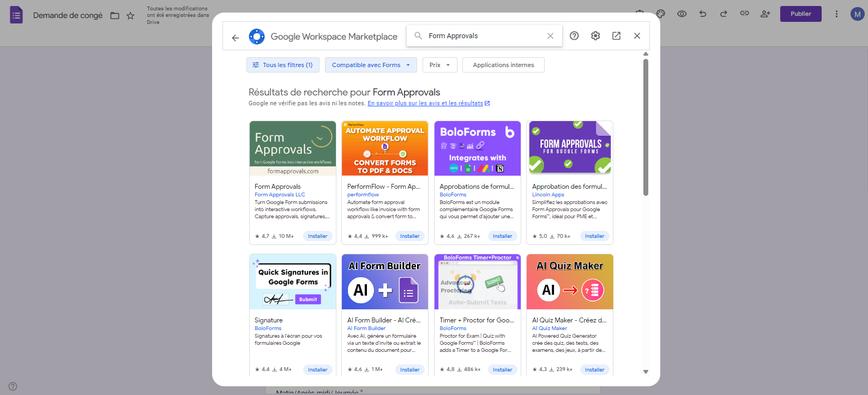Open Marketplace settings gear
Image resolution: width=868 pixels, height=395 pixels.
pyautogui.click(x=595, y=36)
